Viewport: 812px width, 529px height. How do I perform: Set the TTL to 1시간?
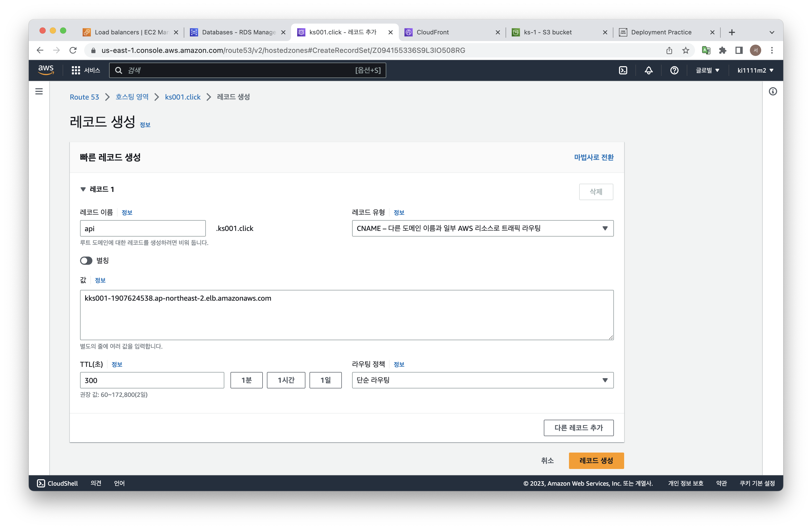pos(286,380)
